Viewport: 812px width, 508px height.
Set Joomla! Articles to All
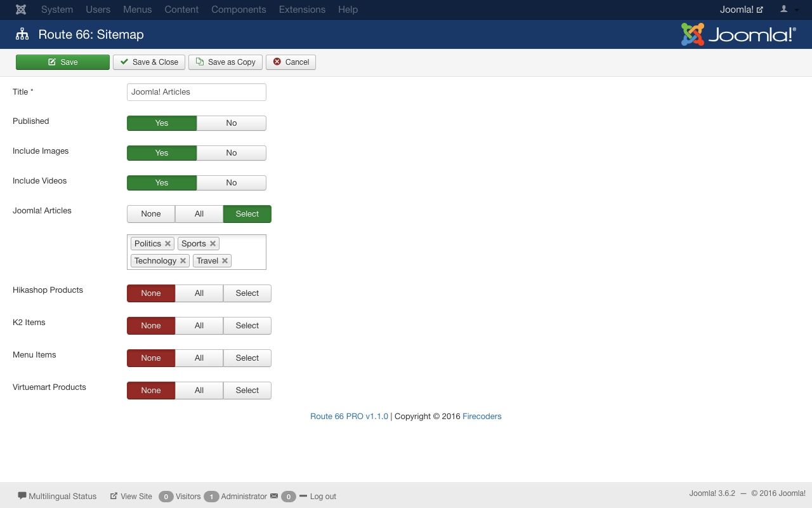(x=199, y=214)
